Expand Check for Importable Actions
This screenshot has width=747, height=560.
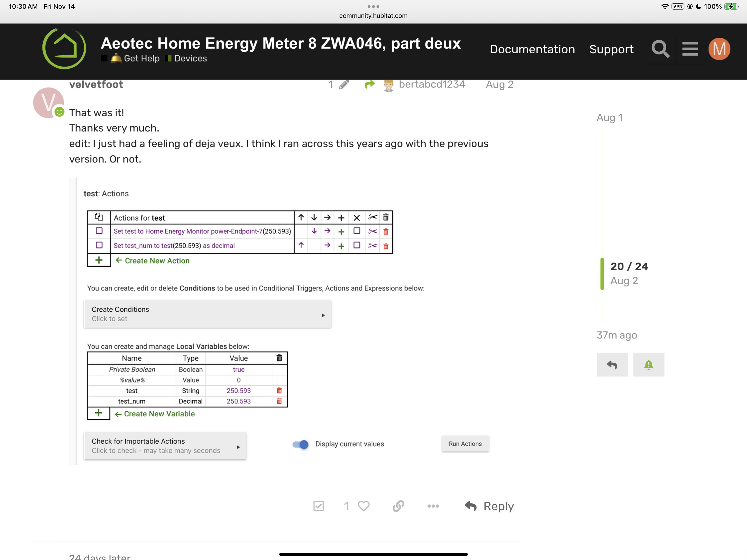(165, 445)
